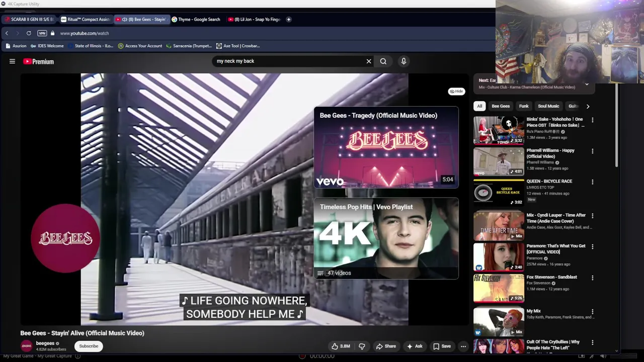Image resolution: width=644 pixels, height=362 pixels.
Task: Filter recommendations by Soul Music chip
Action: tap(548, 106)
